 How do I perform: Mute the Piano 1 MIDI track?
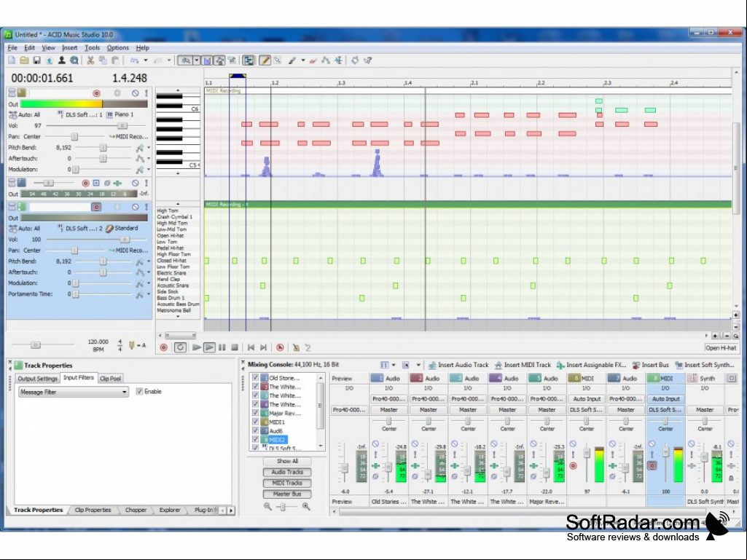[x=136, y=93]
